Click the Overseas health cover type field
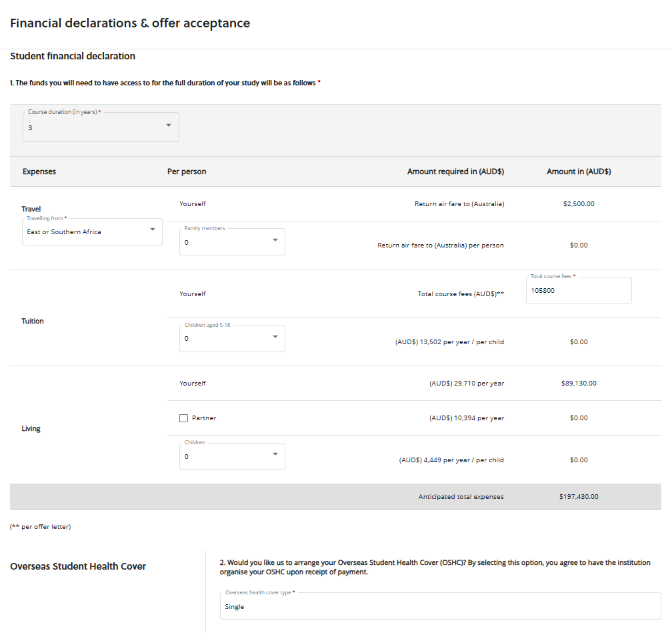The height and width of the screenshot is (643, 672). (x=440, y=607)
